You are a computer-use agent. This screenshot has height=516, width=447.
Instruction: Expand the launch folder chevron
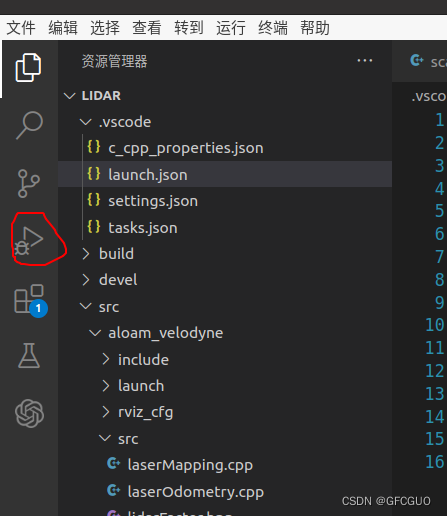[x=106, y=386]
